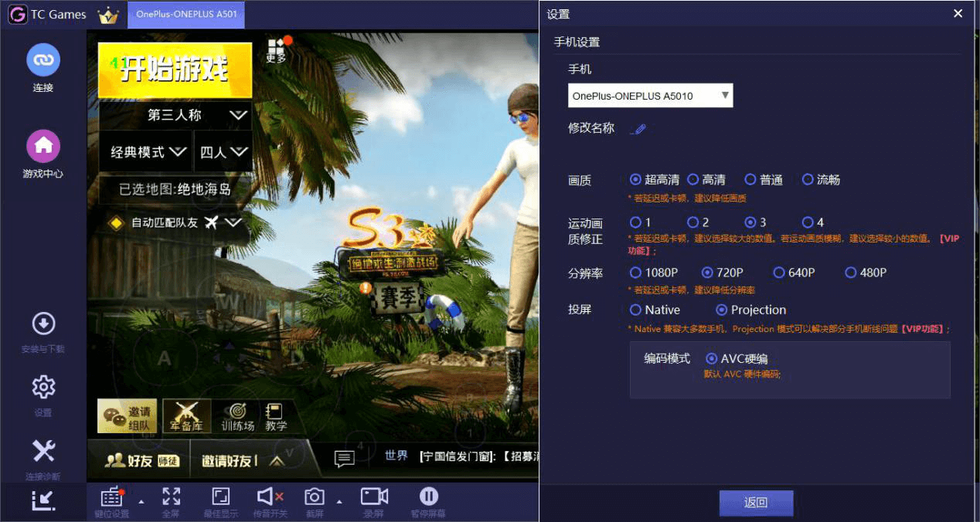Start recording with 录屏 icon
Image resolution: width=980 pixels, height=522 pixels.
click(374, 497)
